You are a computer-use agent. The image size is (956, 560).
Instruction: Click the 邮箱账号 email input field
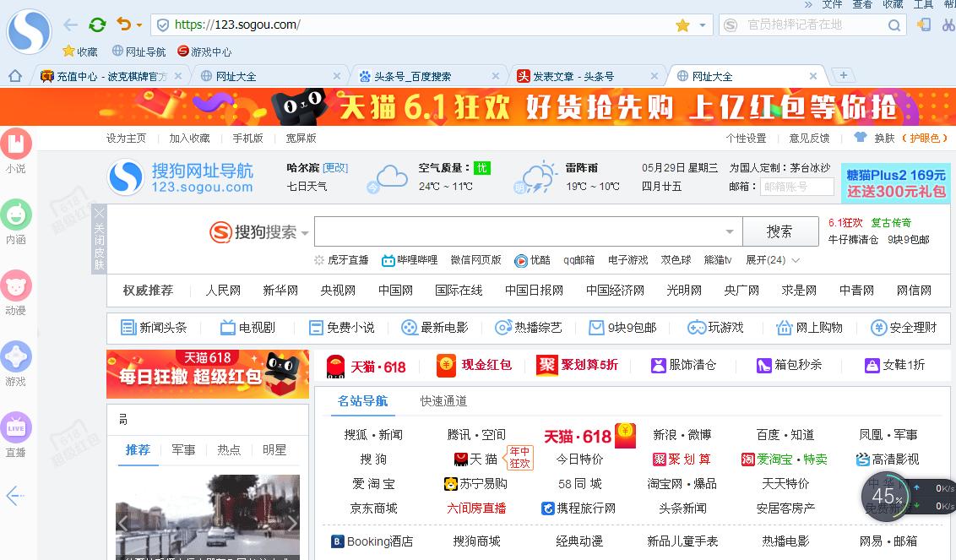796,187
